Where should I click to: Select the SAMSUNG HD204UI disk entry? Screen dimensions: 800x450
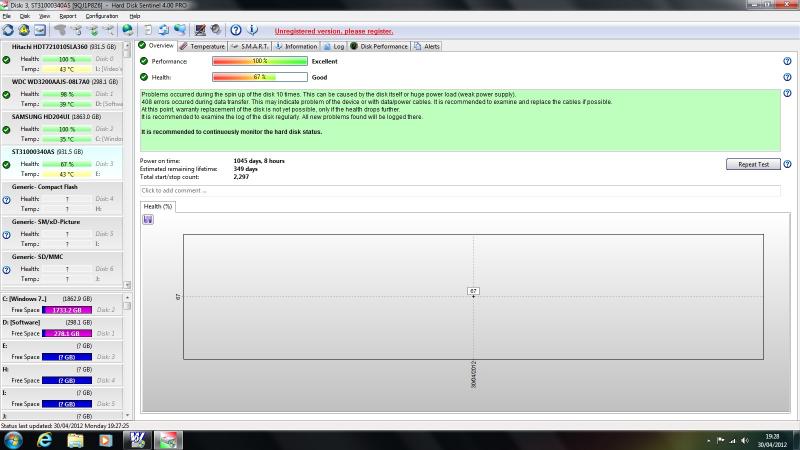[x=62, y=128]
